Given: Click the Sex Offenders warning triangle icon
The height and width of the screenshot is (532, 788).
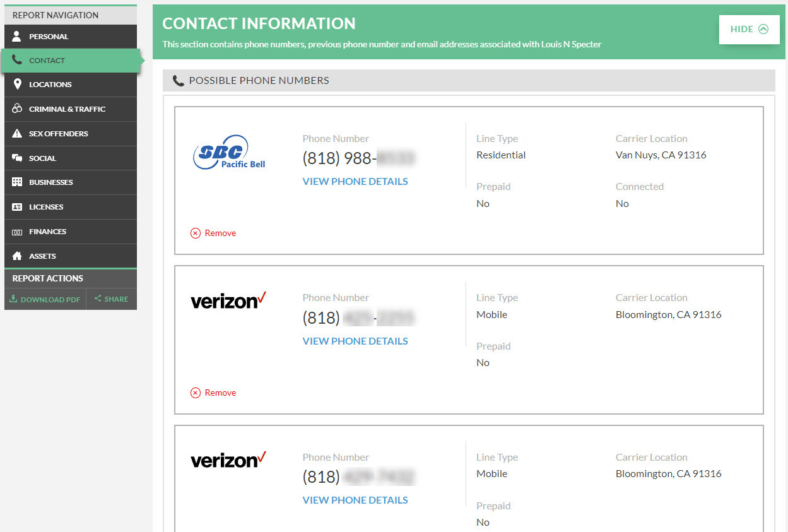Looking at the screenshot, I should tap(17, 133).
